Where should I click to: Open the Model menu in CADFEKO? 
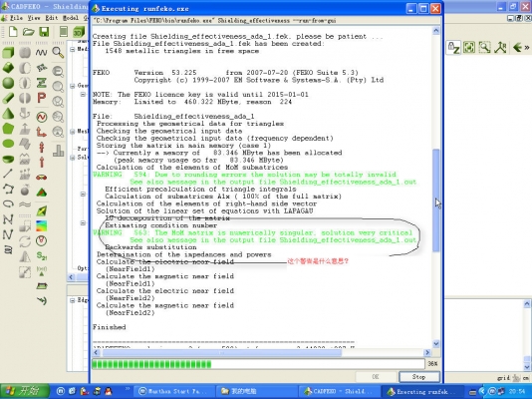point(71,18)
